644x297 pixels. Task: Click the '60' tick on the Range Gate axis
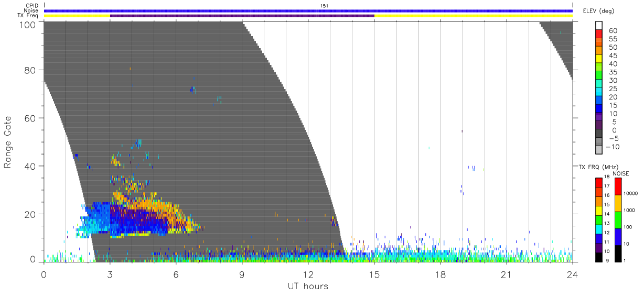tap(29, 118)
